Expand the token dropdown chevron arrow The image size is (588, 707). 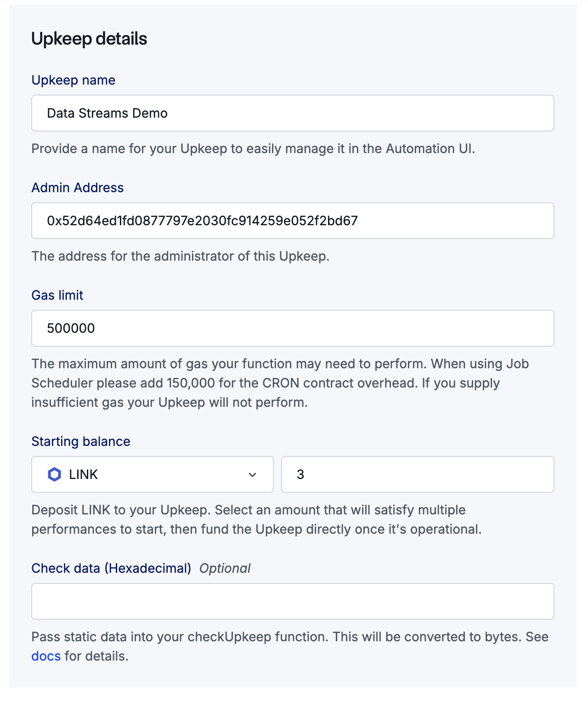tap(252, 475)
